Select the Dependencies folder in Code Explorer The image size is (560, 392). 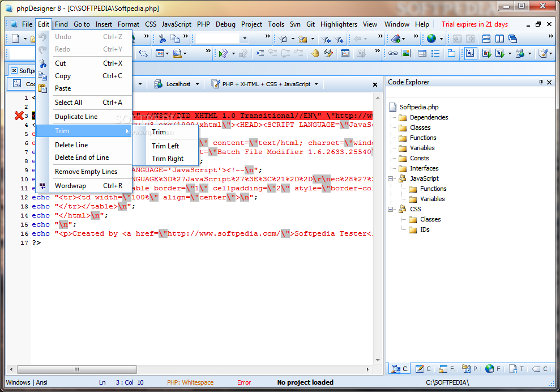[x=429, y=117]
